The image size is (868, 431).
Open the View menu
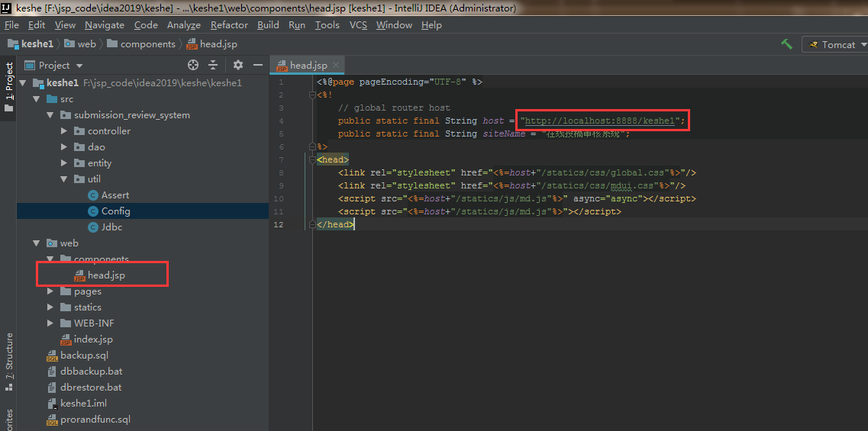pos(66,25)
